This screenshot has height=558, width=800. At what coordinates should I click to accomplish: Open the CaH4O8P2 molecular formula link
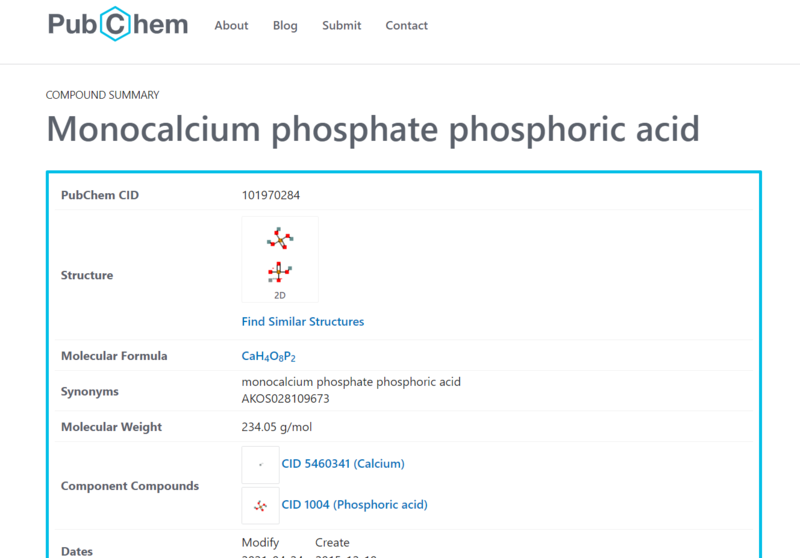coord(269,357)
